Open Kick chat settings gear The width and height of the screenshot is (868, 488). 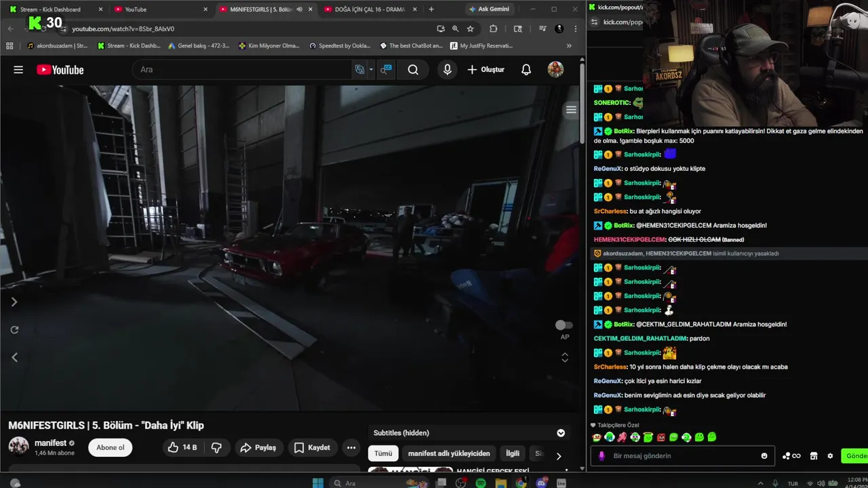click(x=830, y=456)
